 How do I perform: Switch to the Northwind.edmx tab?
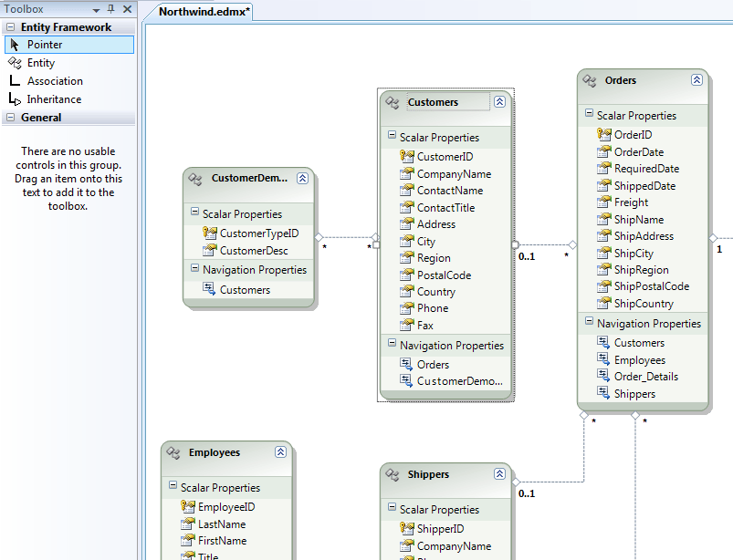click(x=204, y=12)
